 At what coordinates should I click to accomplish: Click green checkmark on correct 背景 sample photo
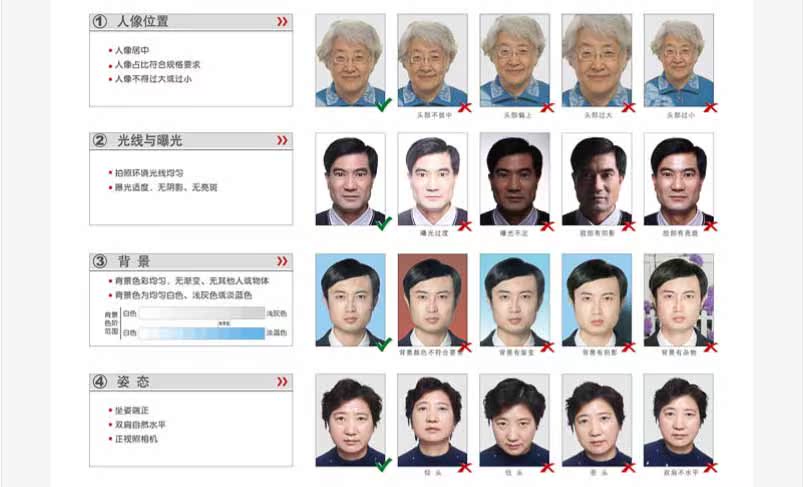click(384, 344)
